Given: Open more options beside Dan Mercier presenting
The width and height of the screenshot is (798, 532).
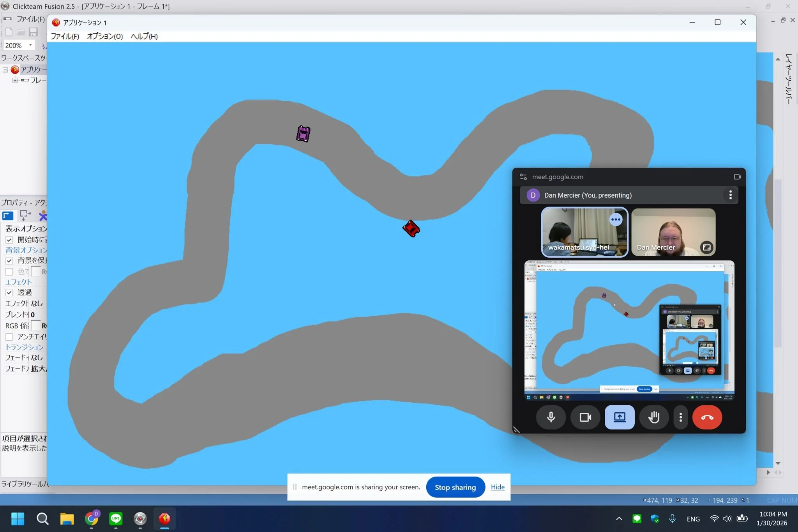Looking at the screenshot, I should (730, 195).
